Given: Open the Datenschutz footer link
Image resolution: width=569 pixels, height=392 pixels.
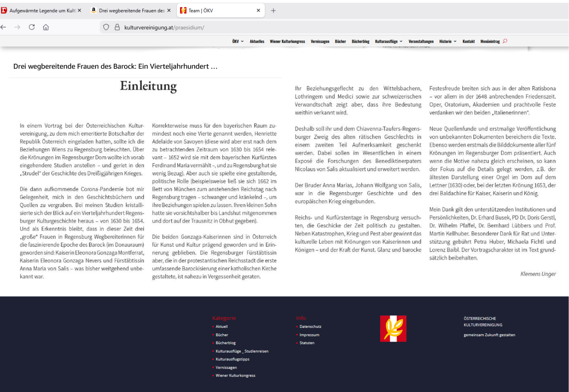Looking at the screenshot, I should [310, 327].
